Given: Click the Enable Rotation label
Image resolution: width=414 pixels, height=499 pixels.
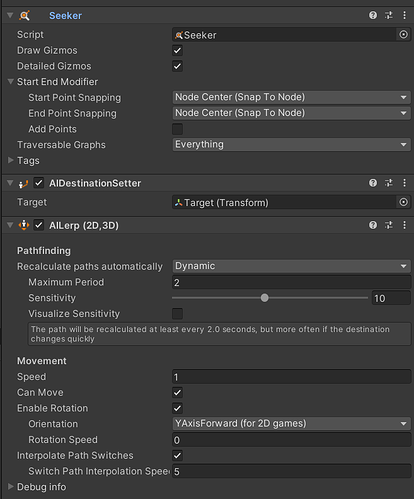Looking at the screenshot, I should coord(53,408).
